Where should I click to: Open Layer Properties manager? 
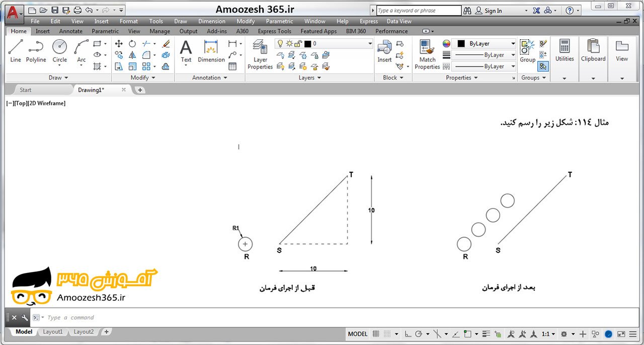260,54
